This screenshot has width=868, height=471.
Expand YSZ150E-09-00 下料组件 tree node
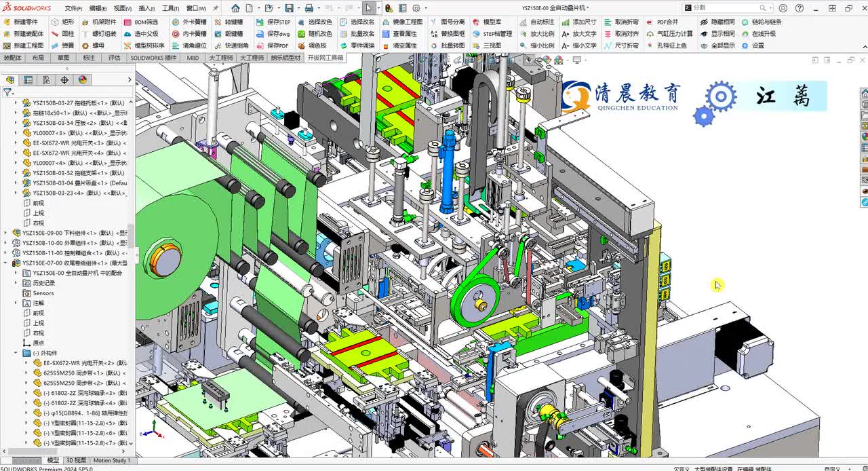[6, 233]
